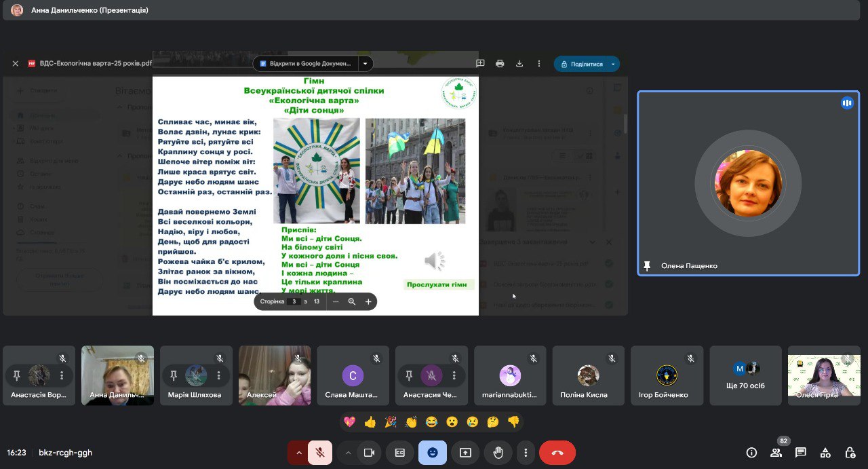Leave the call with the red hang-up button
This screenshot has height=469, width=868.
(557, 453)
